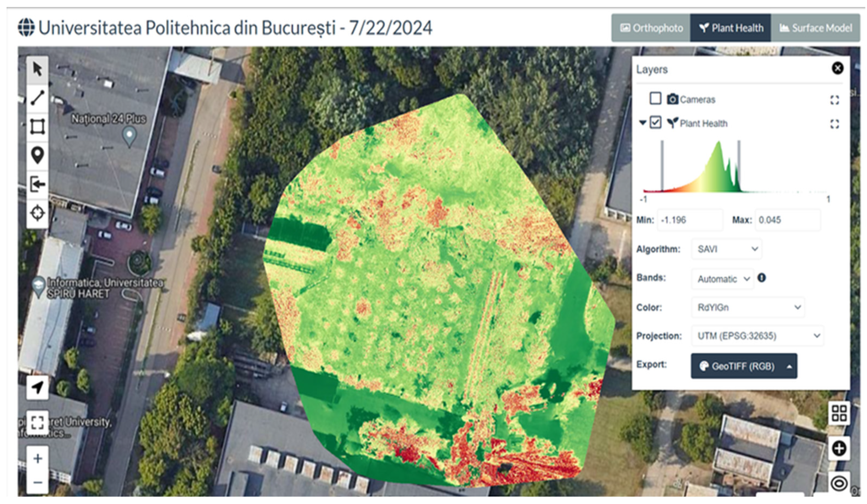Image resolution: width=867 pixels, height=504 pixels.
Task: Click the map marker annotation tool
Action: (38, 155)
